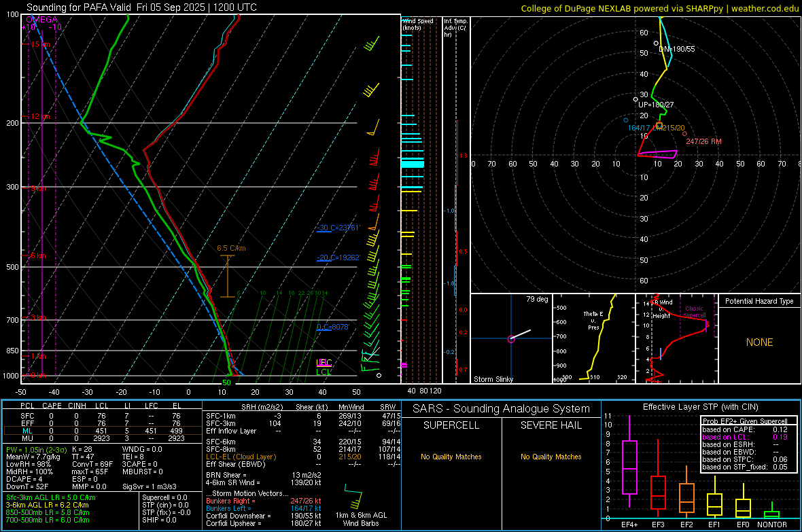Viewport: 802px width, 532px height.
Task: Click the '79 deg' Storm Slinky value
Action: point(537,299)
